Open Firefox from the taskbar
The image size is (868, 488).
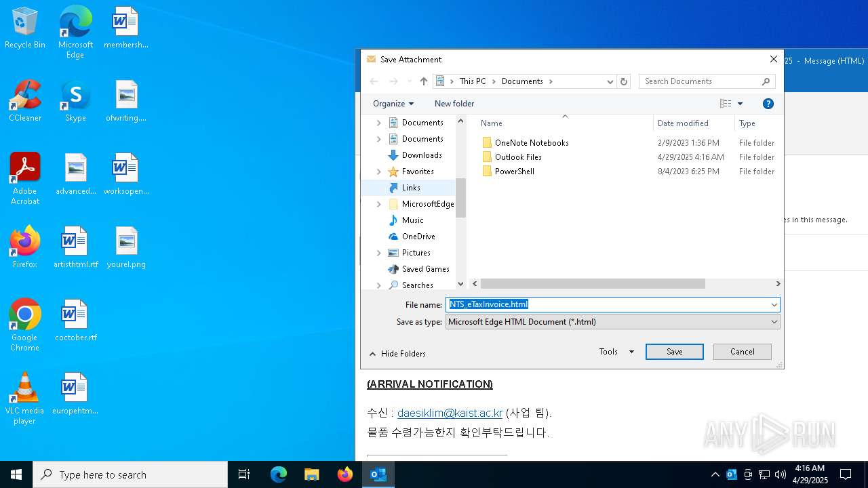345,474
